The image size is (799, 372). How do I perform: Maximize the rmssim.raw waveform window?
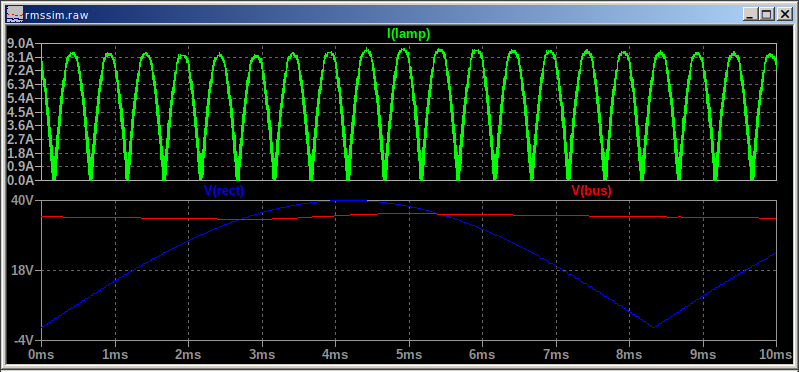[x=766, y=15]
